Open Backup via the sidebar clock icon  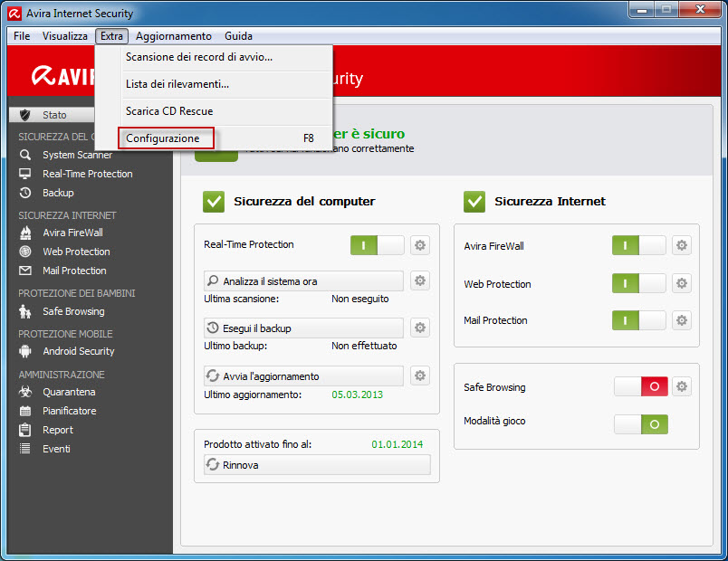point(25,193)
